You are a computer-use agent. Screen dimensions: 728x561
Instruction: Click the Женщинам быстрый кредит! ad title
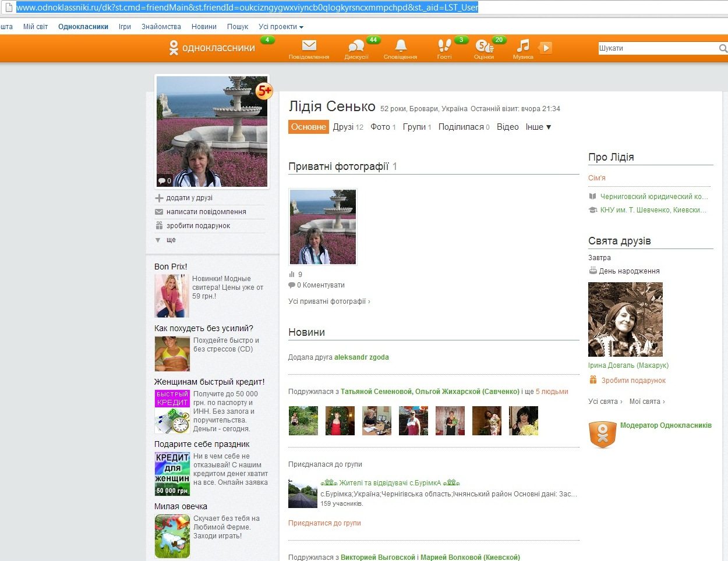pos(210,382)
